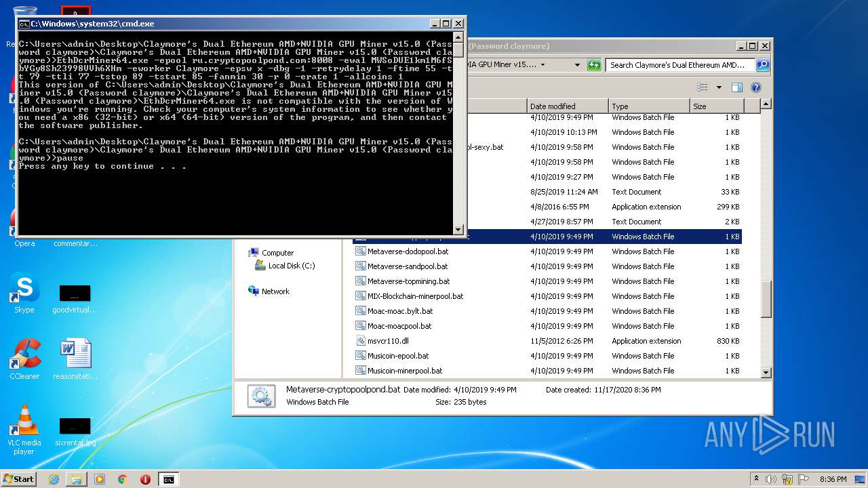Screen dimensions: 868x488
Task: Open the Skype desktop shortcut
Action: 24,293
